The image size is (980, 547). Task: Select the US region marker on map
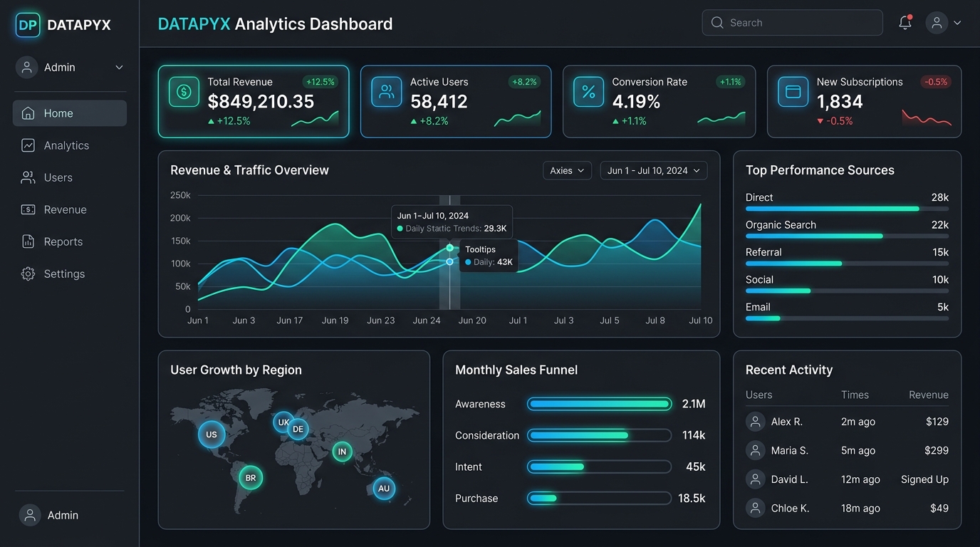coord(212,434)
